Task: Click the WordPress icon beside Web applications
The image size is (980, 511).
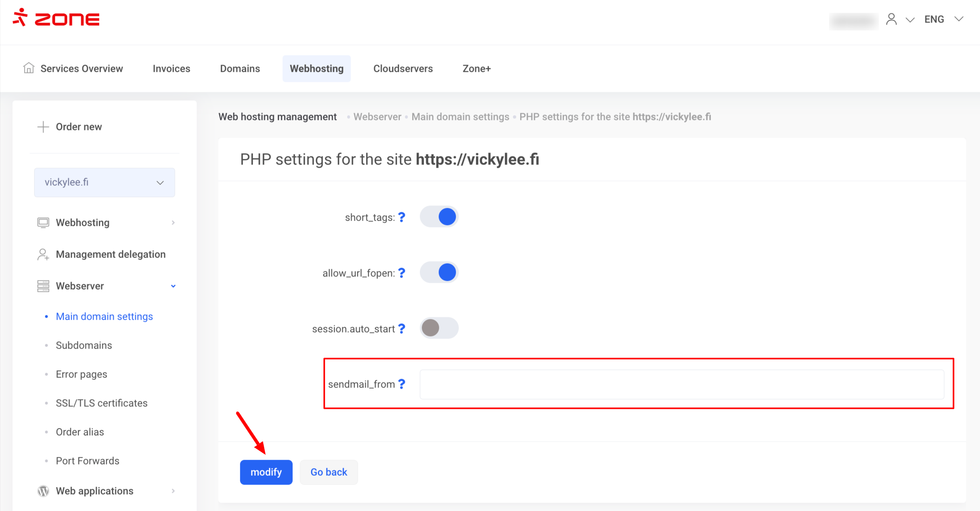Action: [x=43, y=491]
